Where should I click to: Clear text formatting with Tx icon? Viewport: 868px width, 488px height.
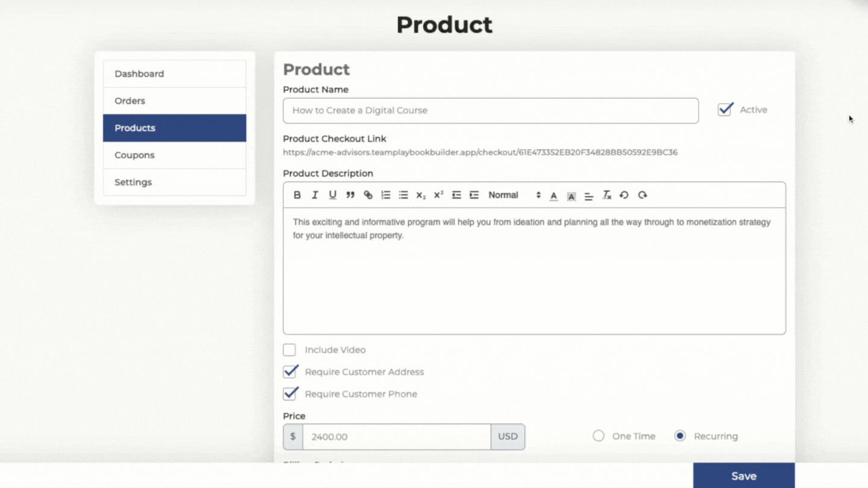pos(606,195)
